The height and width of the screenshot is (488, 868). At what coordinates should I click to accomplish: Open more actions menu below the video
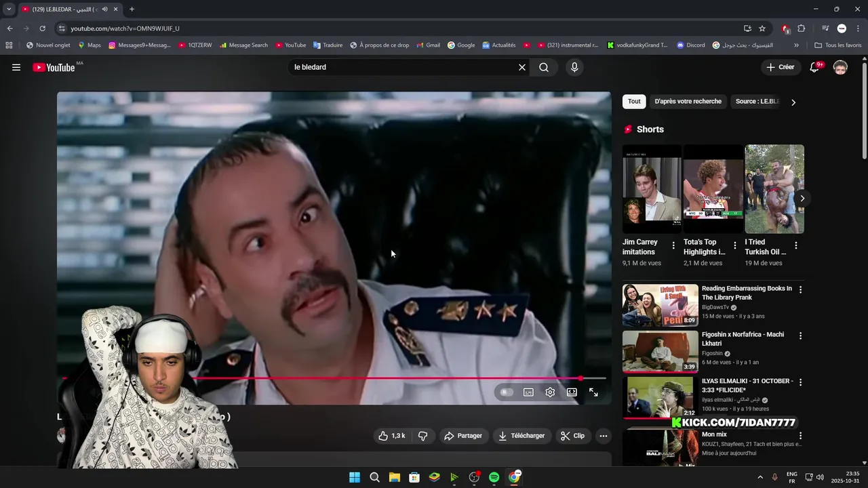pyautogui.click(x=604, y=436)
